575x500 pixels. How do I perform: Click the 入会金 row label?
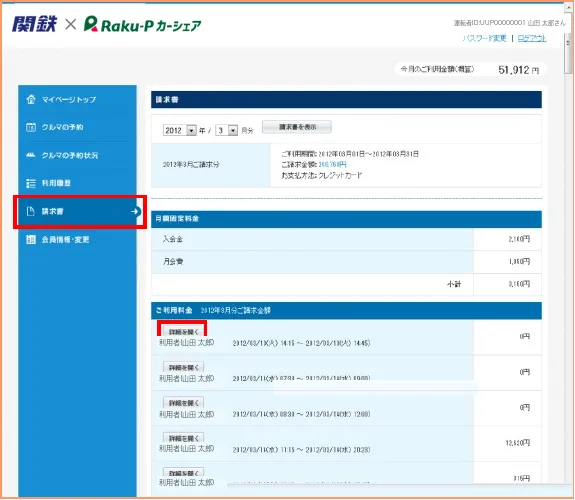tap(173, 239)
